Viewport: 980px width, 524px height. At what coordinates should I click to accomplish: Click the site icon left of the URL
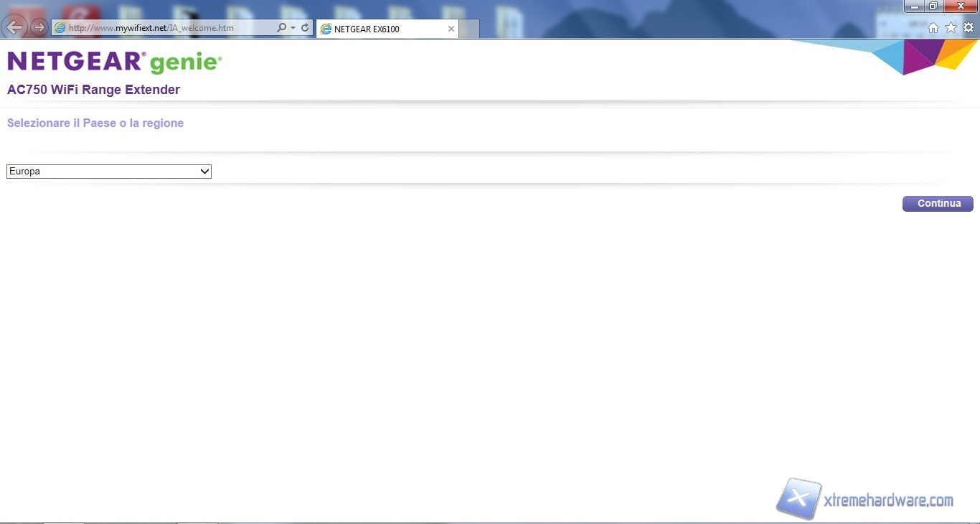click(x=60, y=28)
